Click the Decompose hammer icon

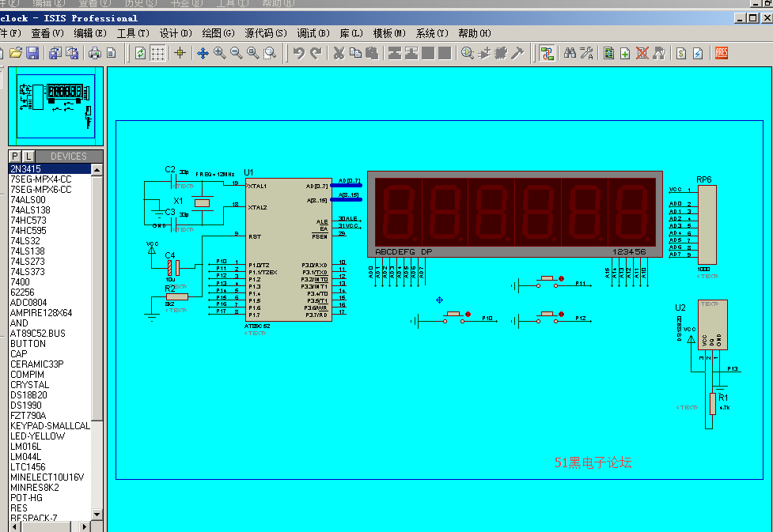point(517,53)
